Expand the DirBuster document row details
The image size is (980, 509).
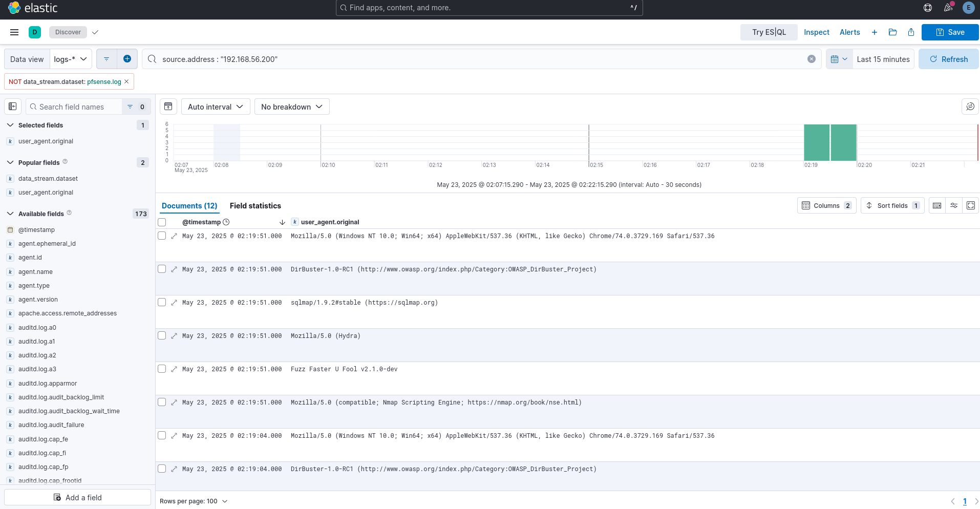click(x=174, y=269)
